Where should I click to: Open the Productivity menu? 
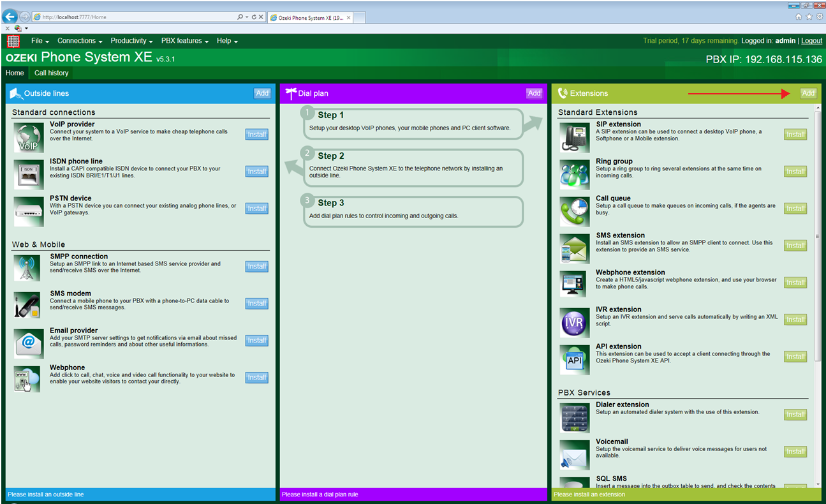(x=131, y=41)
